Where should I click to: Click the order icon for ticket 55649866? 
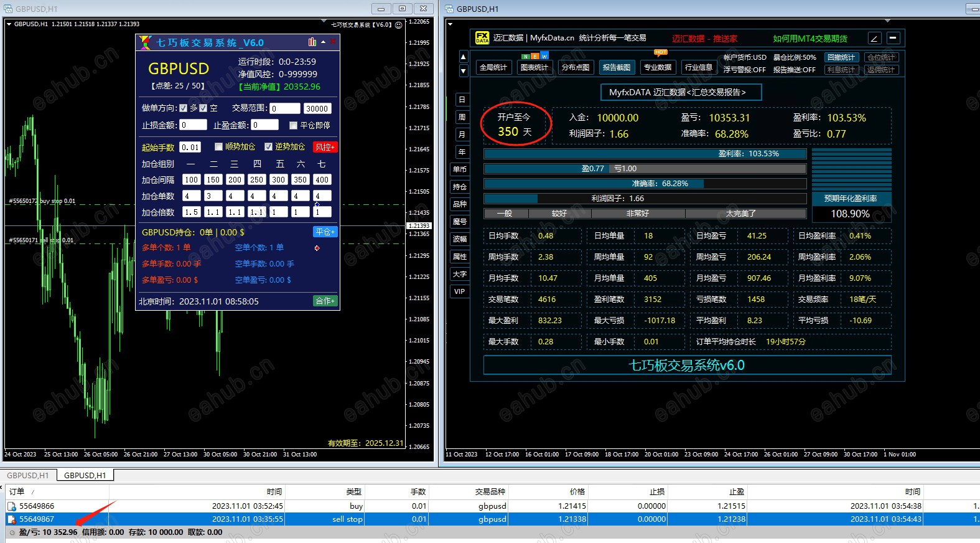(x=11, y=506)
